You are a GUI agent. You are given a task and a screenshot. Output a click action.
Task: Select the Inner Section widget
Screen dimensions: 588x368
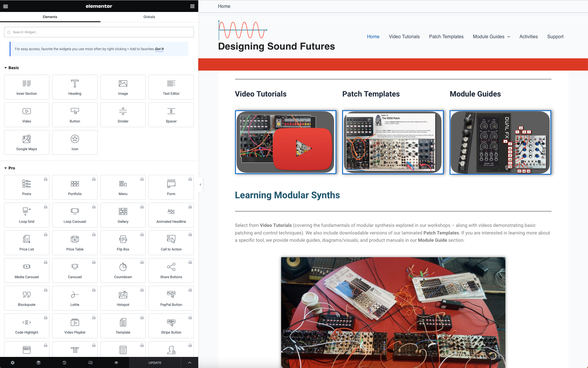[x=27, y=87]
